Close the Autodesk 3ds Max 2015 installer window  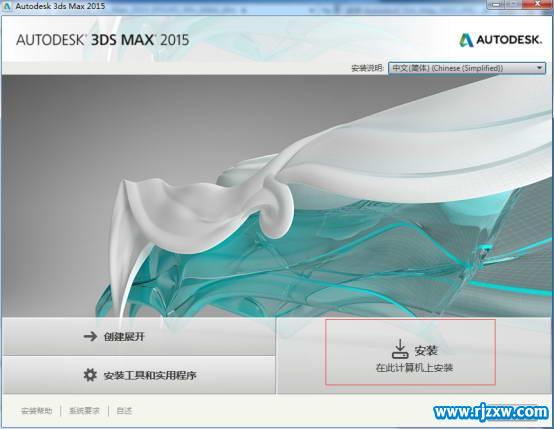(536, 4)
